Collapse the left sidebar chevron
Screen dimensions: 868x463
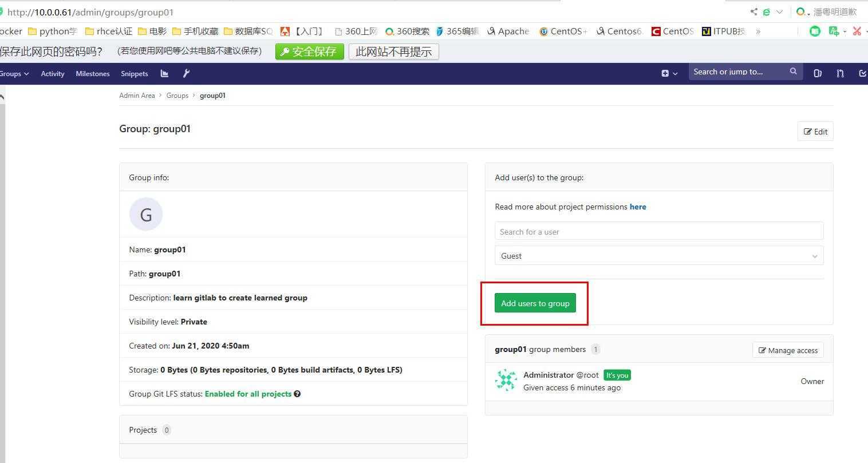click(2, 96)
